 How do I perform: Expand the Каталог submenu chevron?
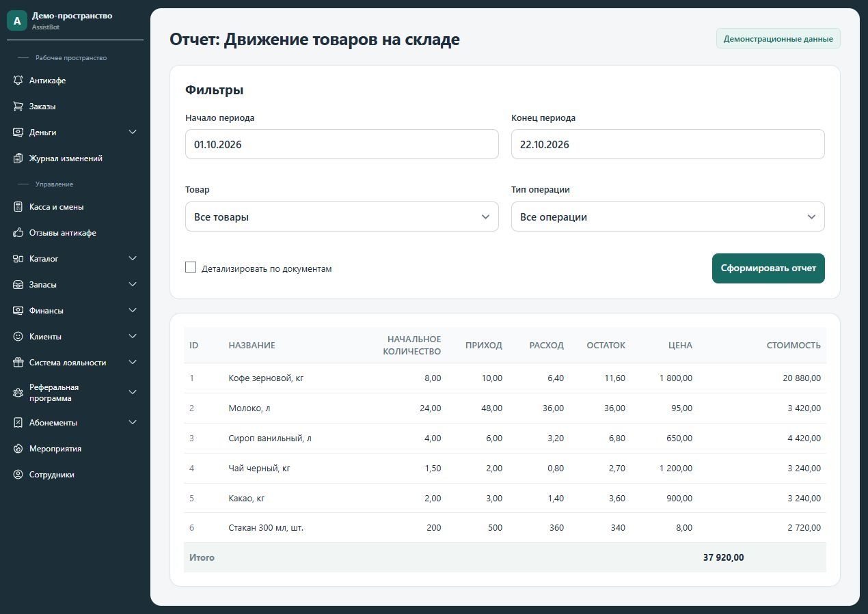(x=133, y=259)
